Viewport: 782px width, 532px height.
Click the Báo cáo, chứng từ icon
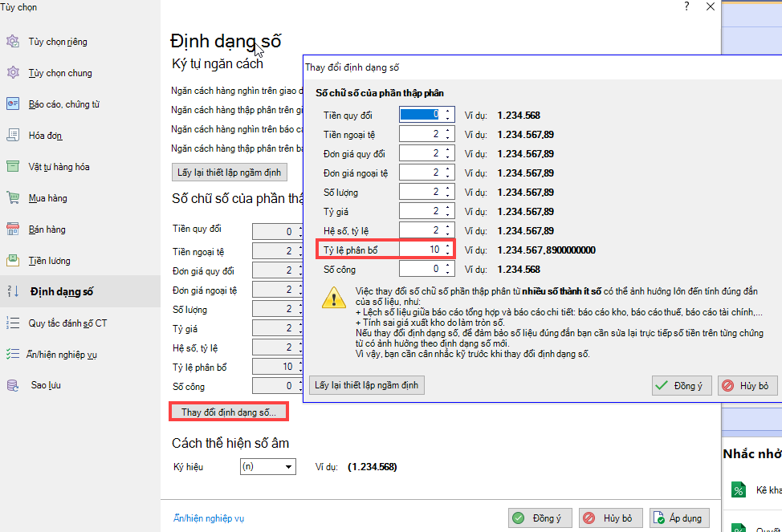coord(13,104)
